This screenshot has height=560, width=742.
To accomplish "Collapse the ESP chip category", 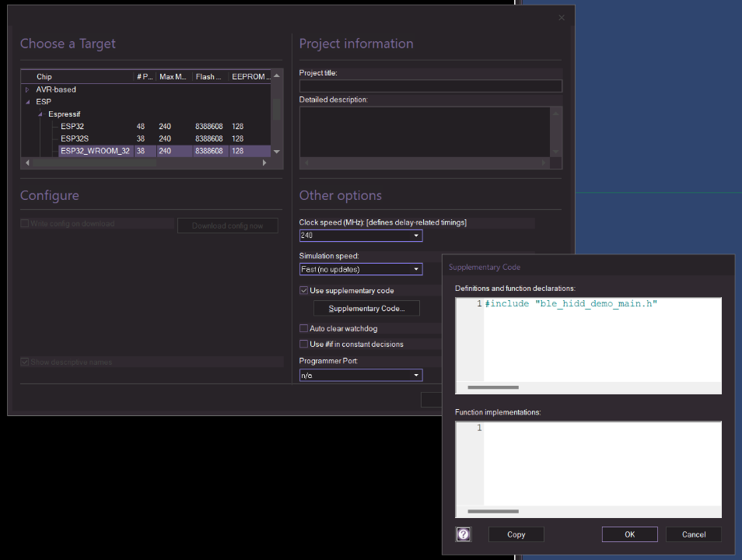I will click(27, 102).
